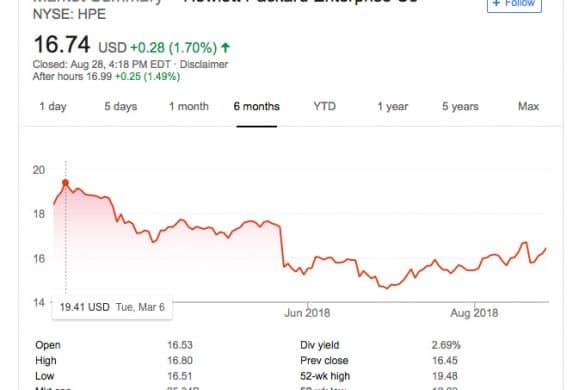The image size is (585, 390).
Task: Click the green up arrow beside 1.70%
Action: pyautogui.click(x=225, y=47)
